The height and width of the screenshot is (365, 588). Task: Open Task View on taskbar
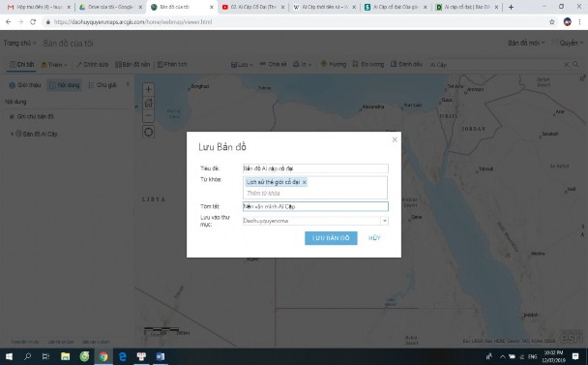click(45, 356)
